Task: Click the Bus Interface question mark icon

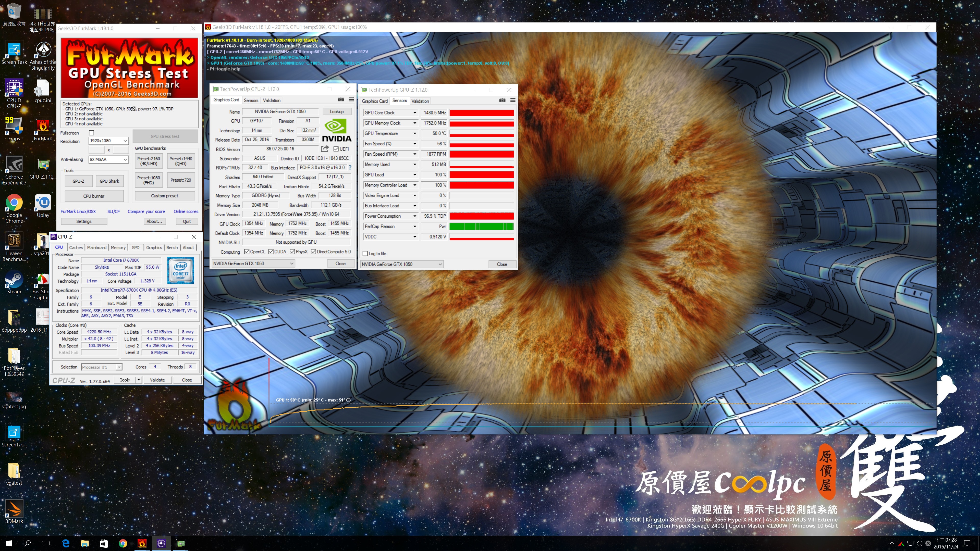Action: 350,168
